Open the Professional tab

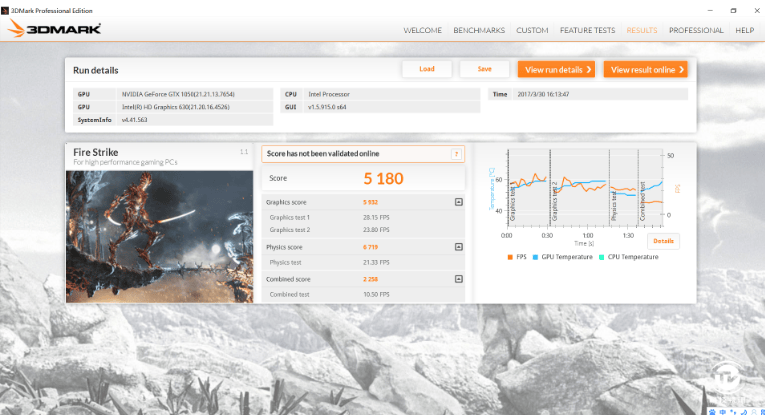pyautogui.click(x=696, y=30)
